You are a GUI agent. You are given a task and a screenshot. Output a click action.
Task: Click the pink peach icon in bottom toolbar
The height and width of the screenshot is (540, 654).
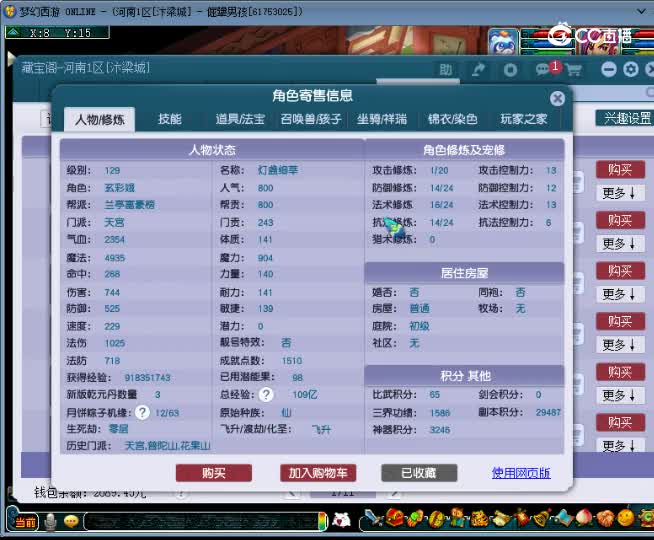(584, 517)
